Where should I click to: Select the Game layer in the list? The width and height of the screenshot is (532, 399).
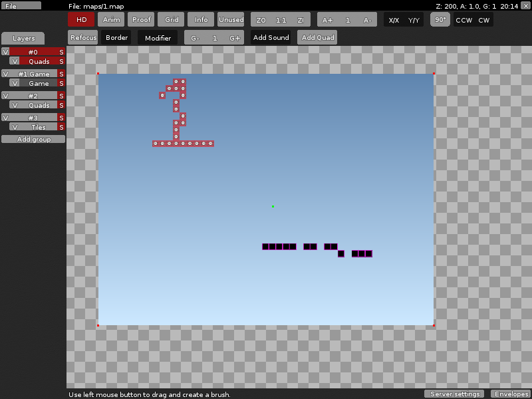38,83
